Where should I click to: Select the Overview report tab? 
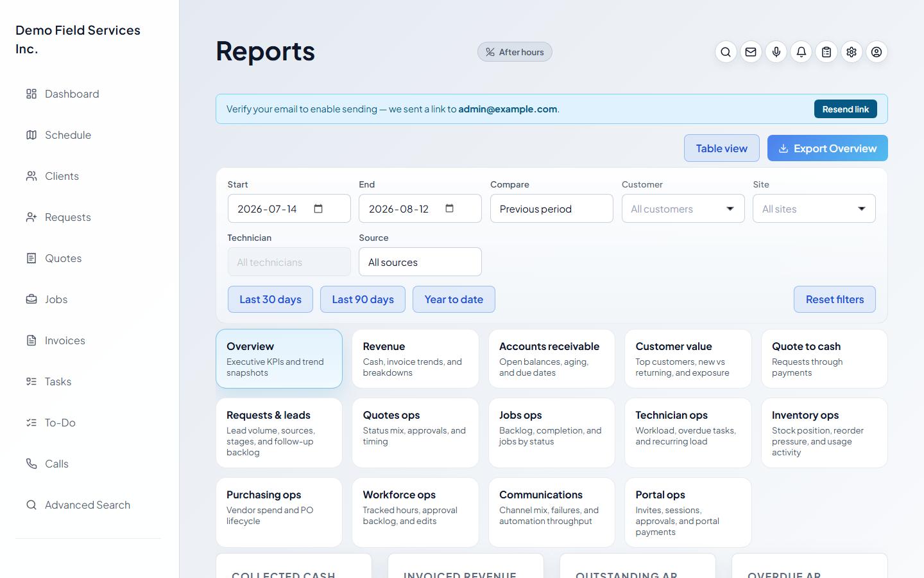coord(279,358)
